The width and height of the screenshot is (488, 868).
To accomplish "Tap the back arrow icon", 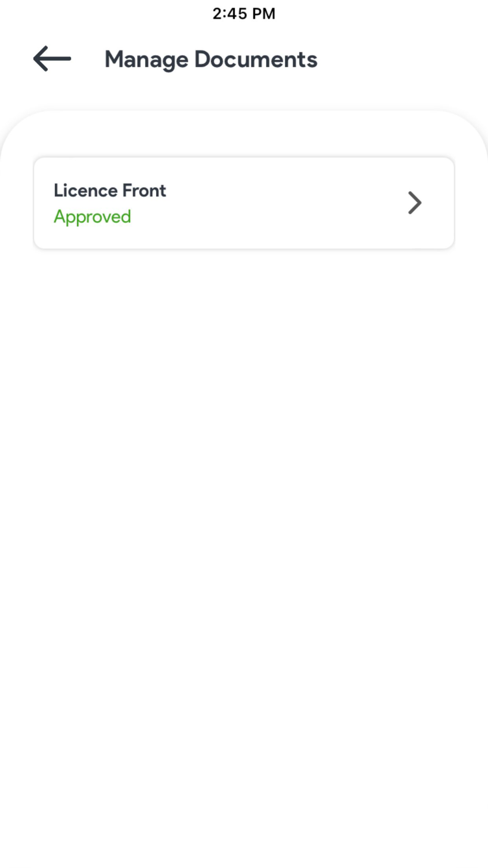I will [x=52, y=59].
